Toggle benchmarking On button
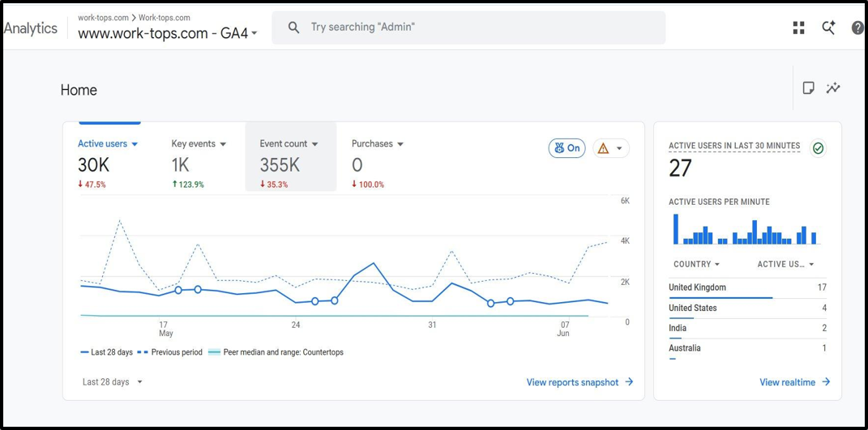 (x=567, y=148)
